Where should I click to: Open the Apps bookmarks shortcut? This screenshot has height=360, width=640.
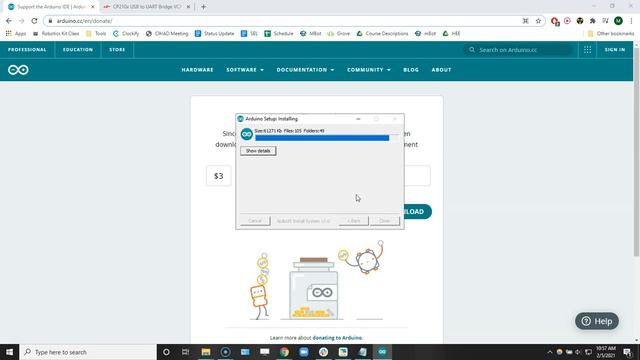click(16, 33)
